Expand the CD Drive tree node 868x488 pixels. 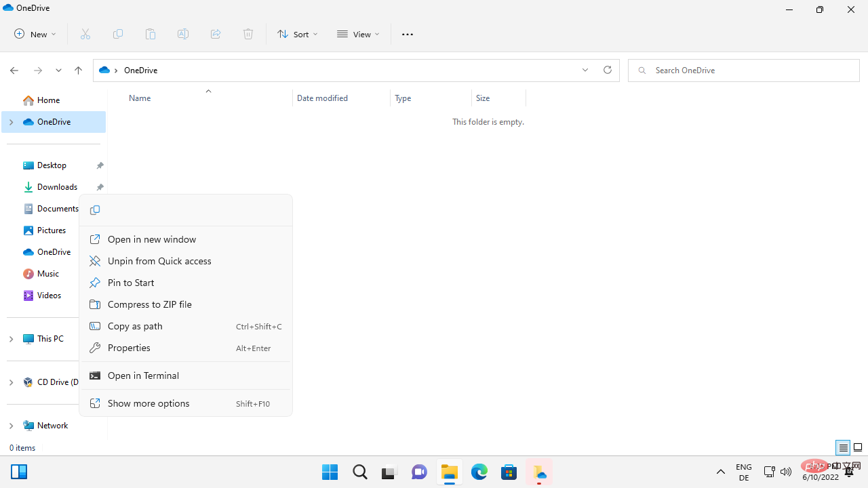pos(11,382)
